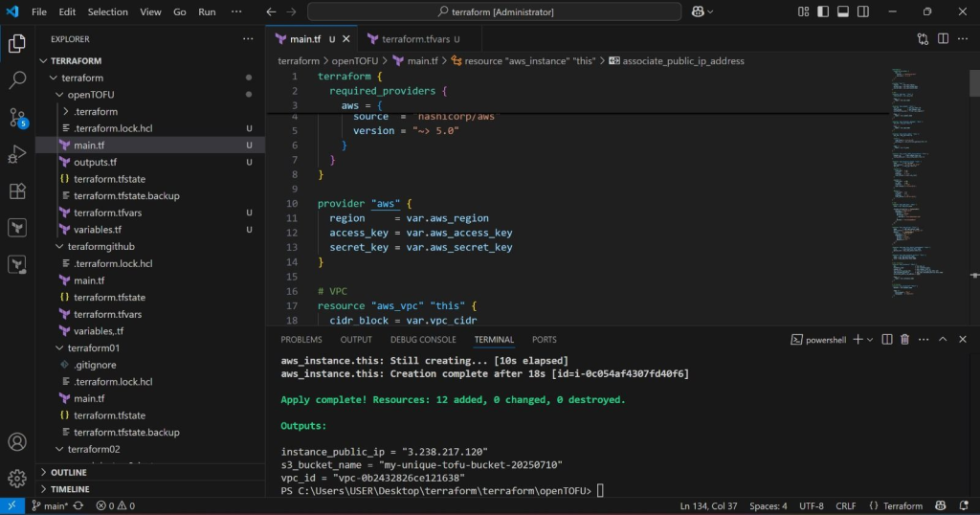
Task: Kill terminal with trash icon
Action: tap(904, 340)
